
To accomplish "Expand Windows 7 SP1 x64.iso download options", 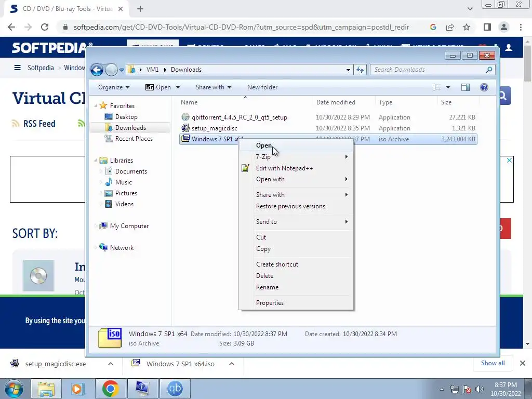I will click(x=232, y=364).
